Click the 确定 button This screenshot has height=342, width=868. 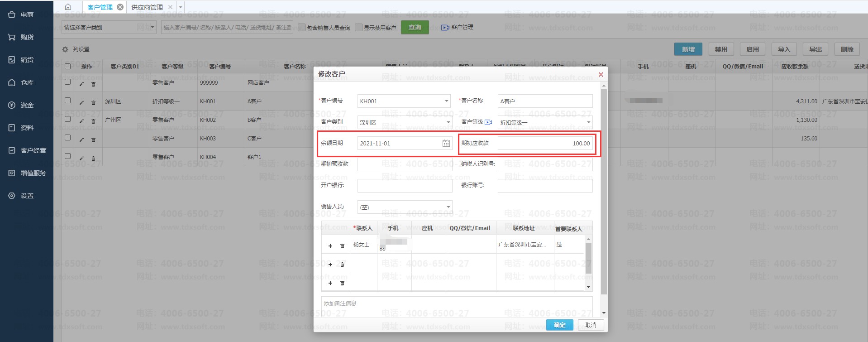pyautogui.click(x=559, y=325)
